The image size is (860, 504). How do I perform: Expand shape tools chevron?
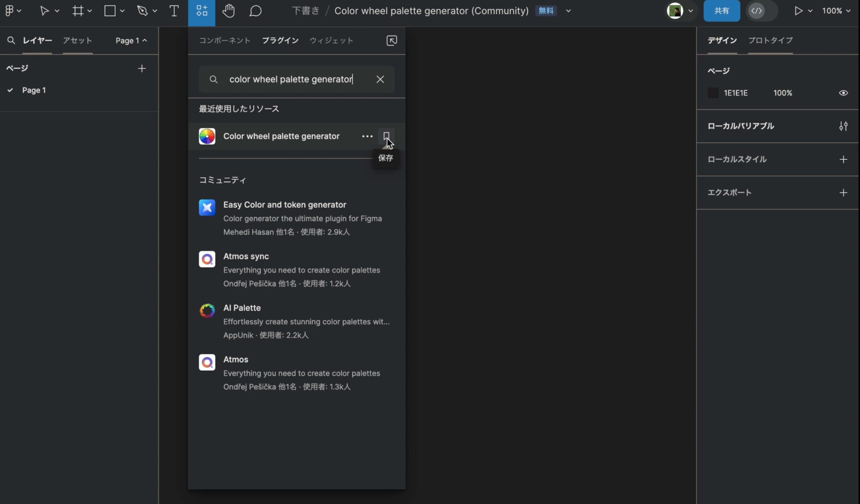pos(122,11)
